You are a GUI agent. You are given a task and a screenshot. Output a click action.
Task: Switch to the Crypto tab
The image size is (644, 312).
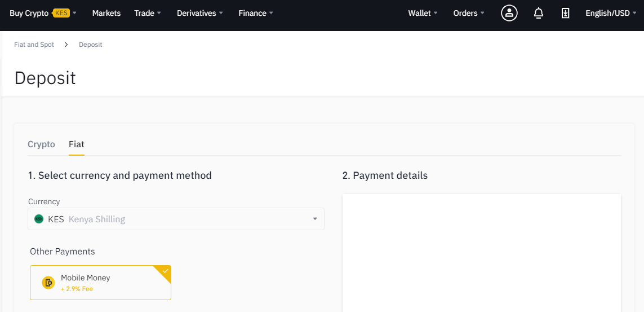coord(41,144)
